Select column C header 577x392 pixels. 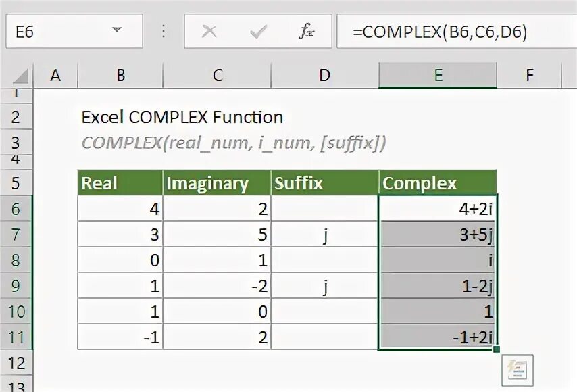click(x=217, y=76)
